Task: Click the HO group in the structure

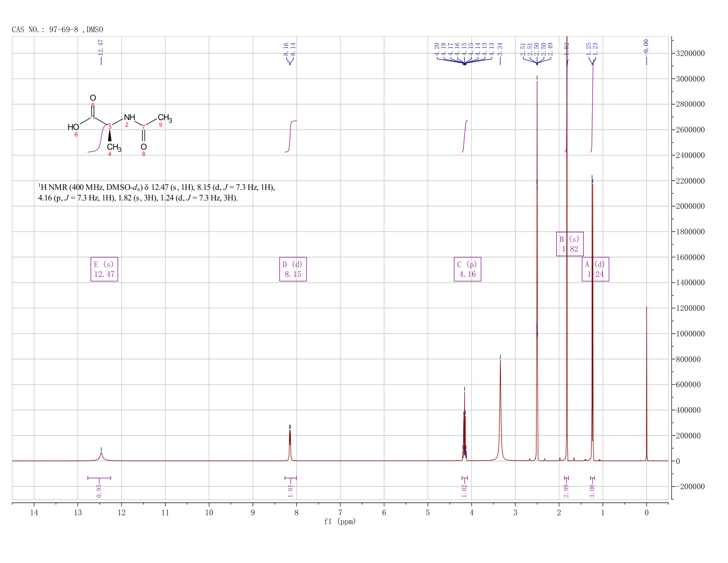Action: click(73, 127)
